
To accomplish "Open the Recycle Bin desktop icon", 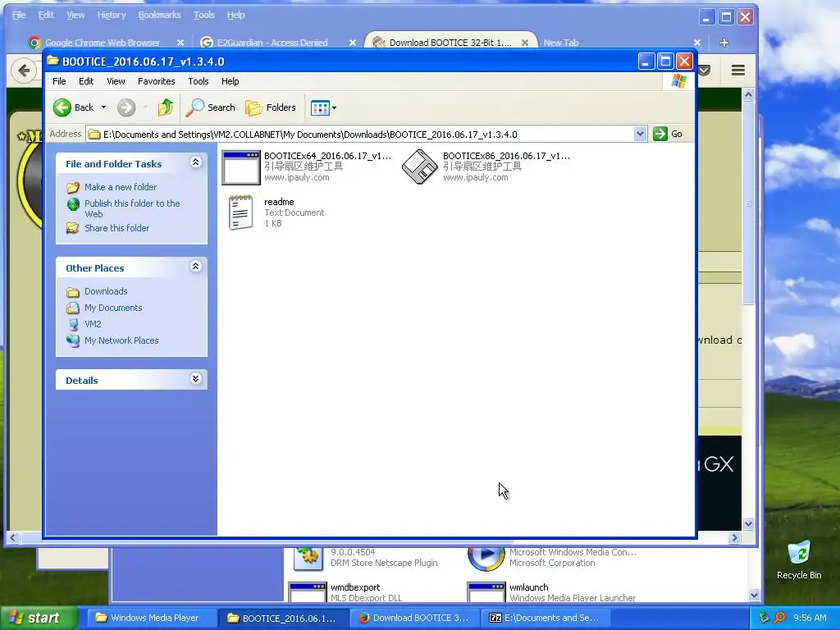I will tap(799, 559).
